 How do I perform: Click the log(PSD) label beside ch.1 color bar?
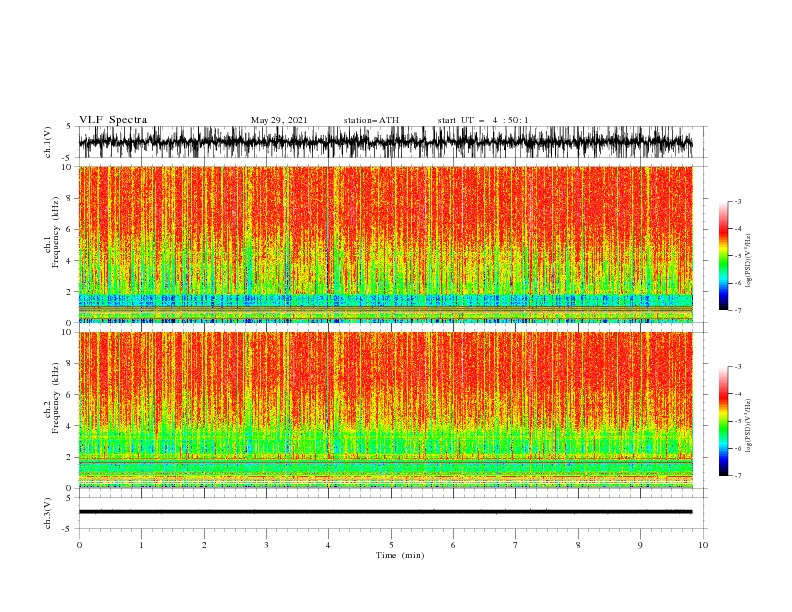click(748, 261)
